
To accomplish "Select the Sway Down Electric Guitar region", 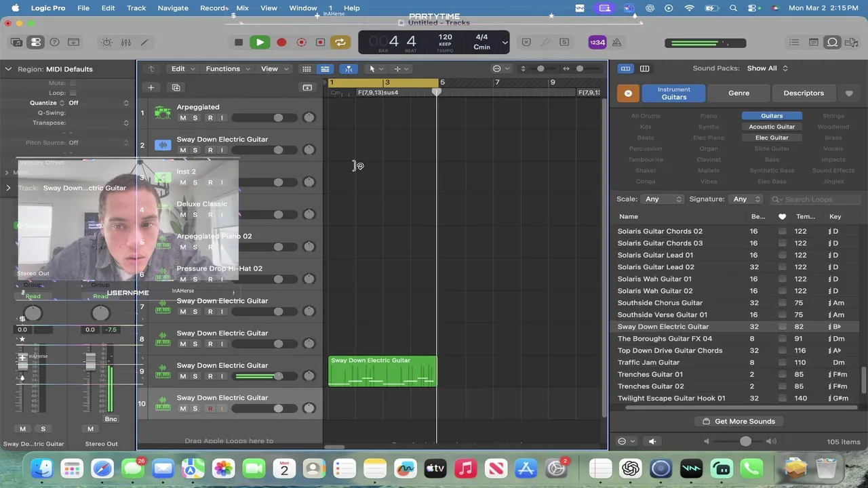I will point(382,371).
